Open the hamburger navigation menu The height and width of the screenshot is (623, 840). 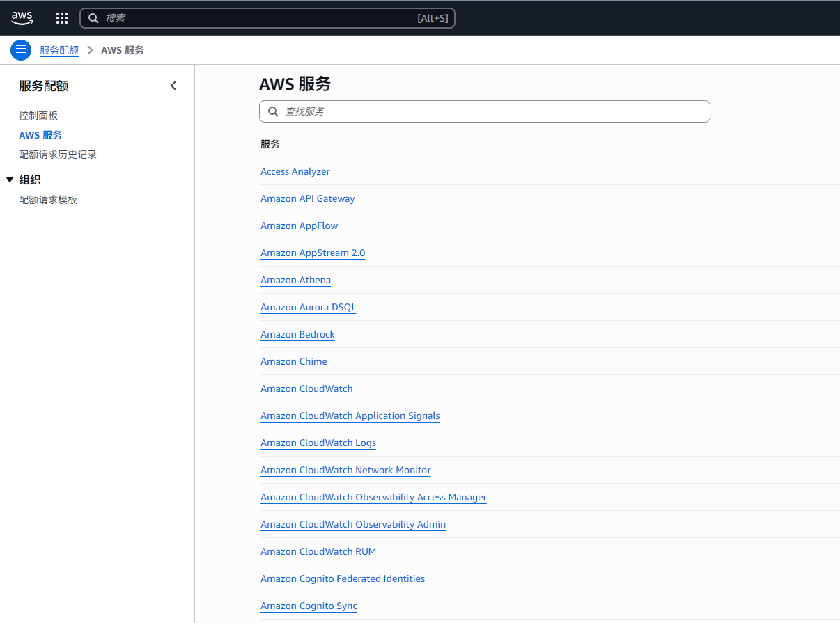click(x=20, y=49)
